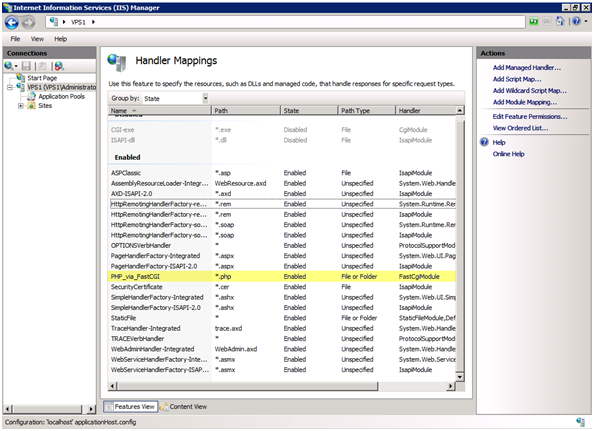
Task: Sort by the Name column header
Action: (159, 111)
